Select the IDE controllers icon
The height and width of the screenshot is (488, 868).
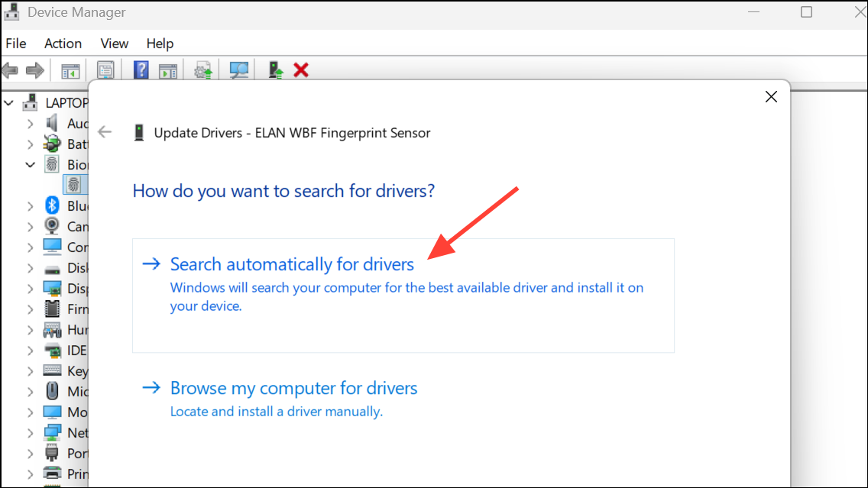tap(52, 351)
